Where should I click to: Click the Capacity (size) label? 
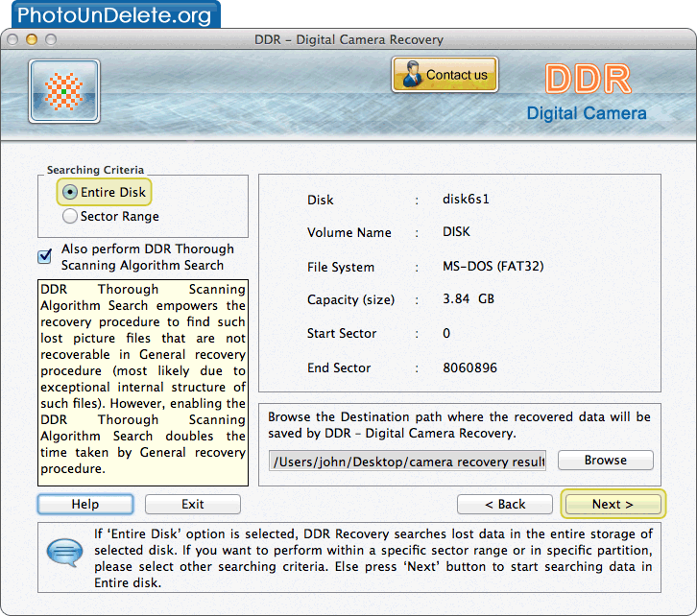(350, 299)
